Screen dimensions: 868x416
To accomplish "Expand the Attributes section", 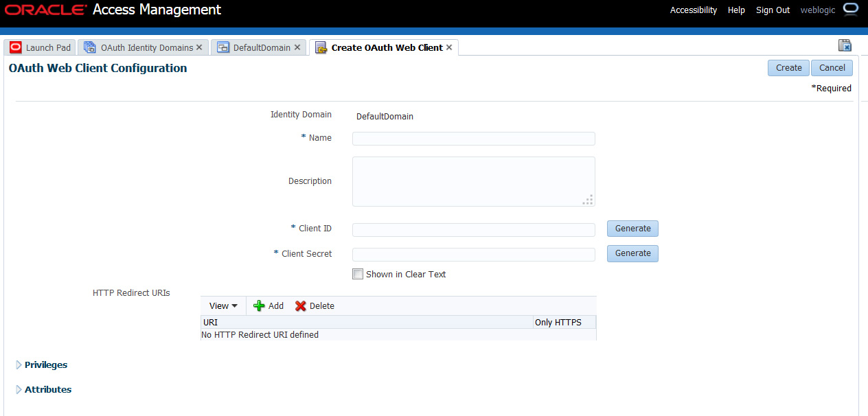I will (19, 390).
